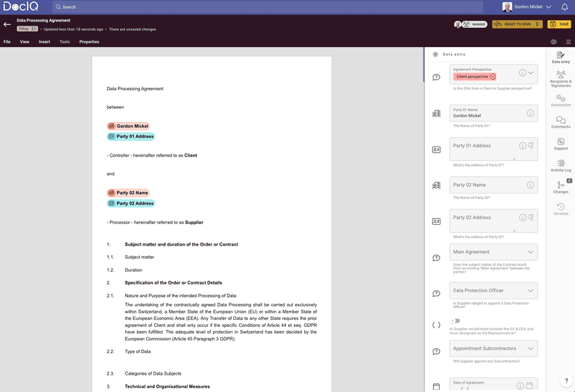Screen dimensions: 575x392
Task: Open the Tools menu
Action: [65, 42]
